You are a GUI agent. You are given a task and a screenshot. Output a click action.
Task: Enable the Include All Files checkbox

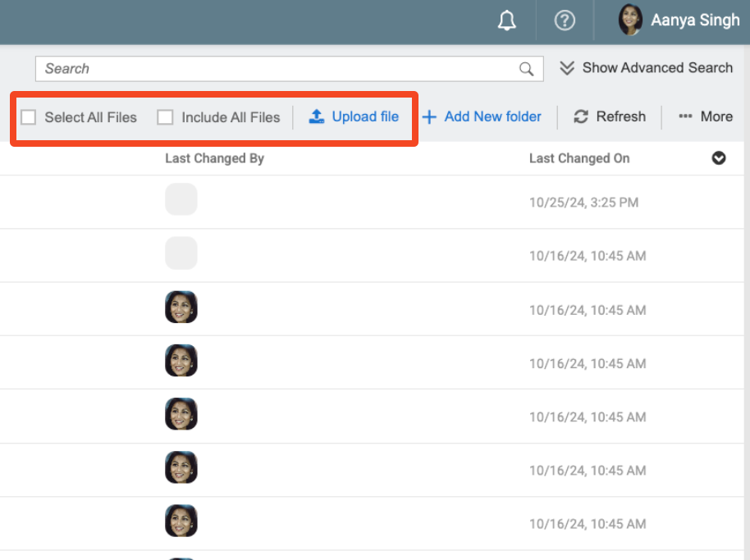[x=165, y=117]
